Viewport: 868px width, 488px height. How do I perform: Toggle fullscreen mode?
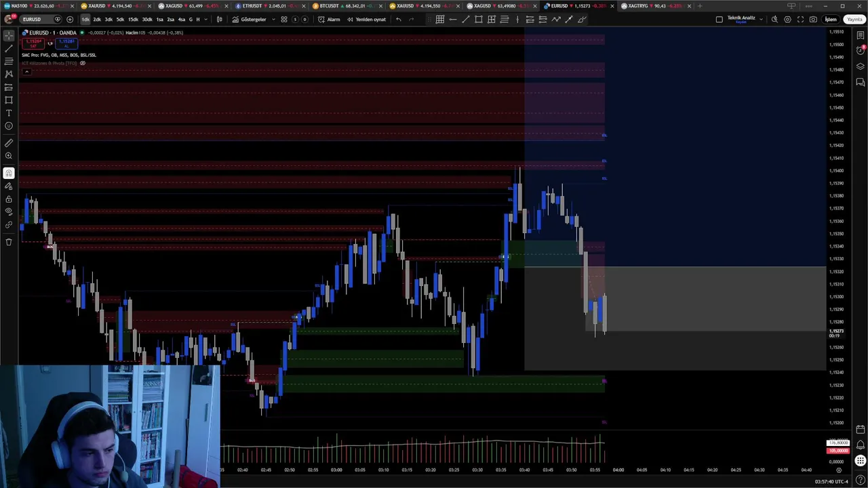800,19
